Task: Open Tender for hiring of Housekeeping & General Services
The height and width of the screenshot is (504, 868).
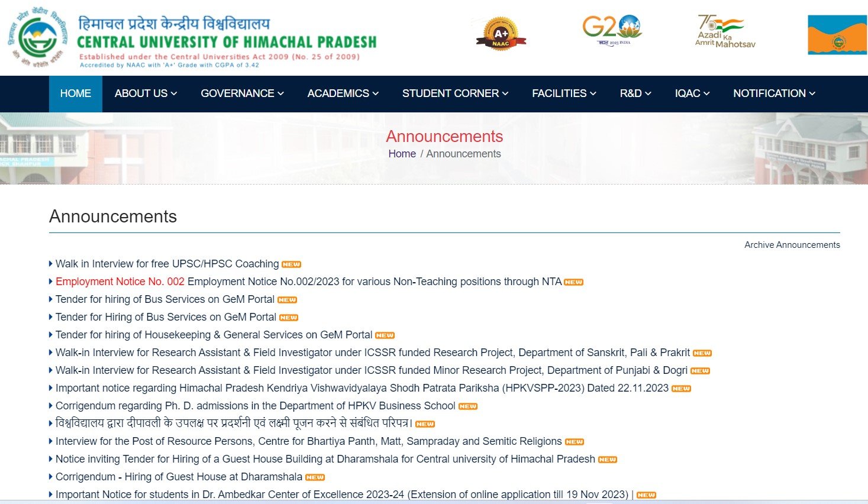Action: pos(212,335)
